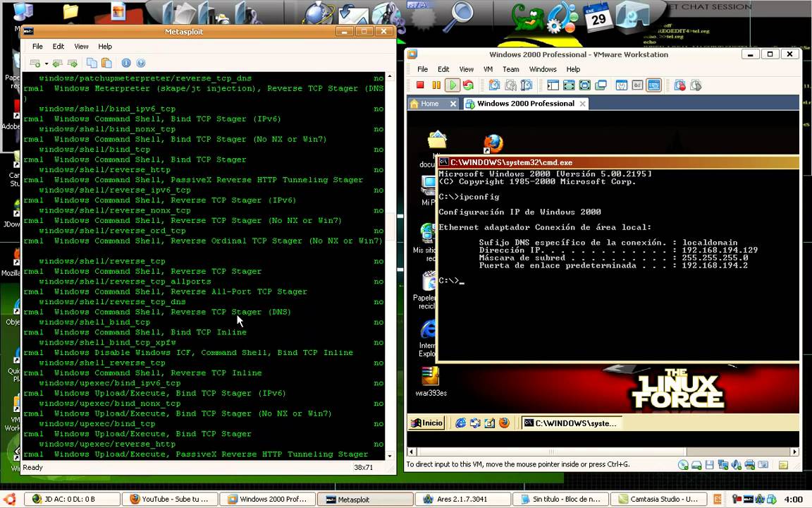The height and width of the screenshot is (508, 812).
Task: Show or hide the VMware sidebar
Action: 553,85
